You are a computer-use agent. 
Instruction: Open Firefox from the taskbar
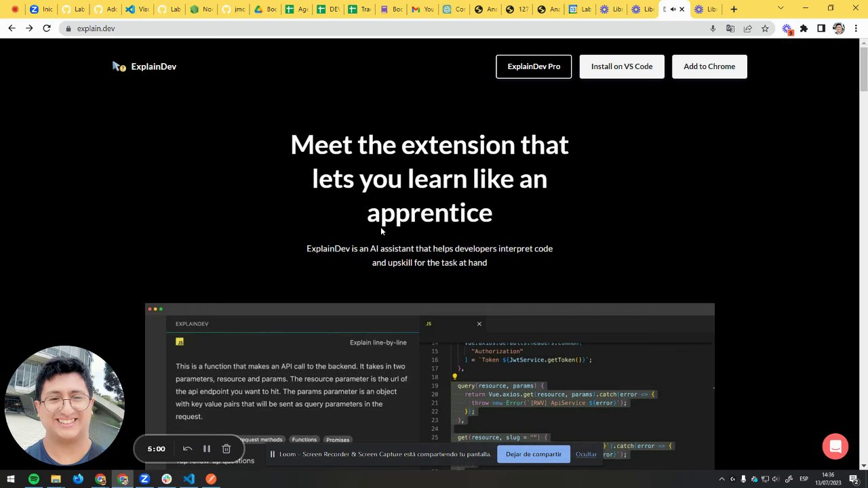click(78, 479)
